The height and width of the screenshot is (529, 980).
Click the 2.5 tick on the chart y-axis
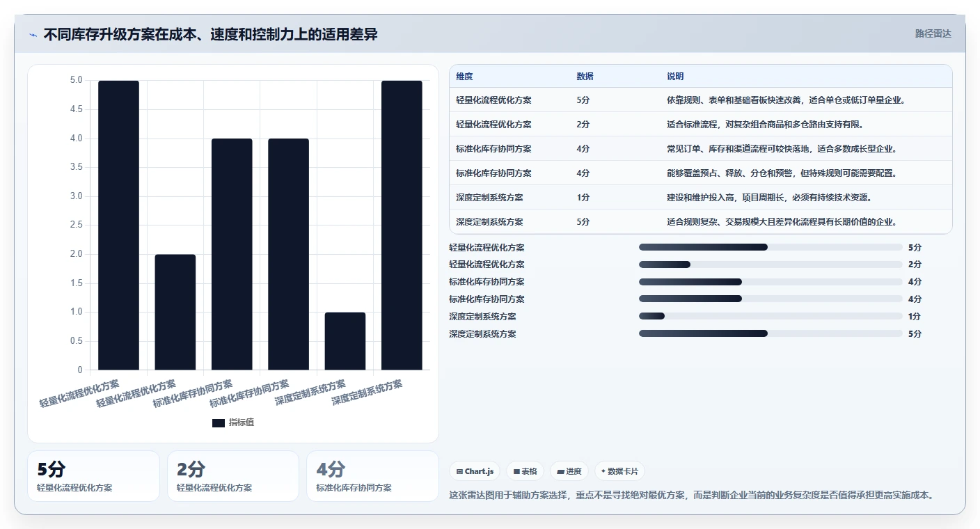click(76, 226)
